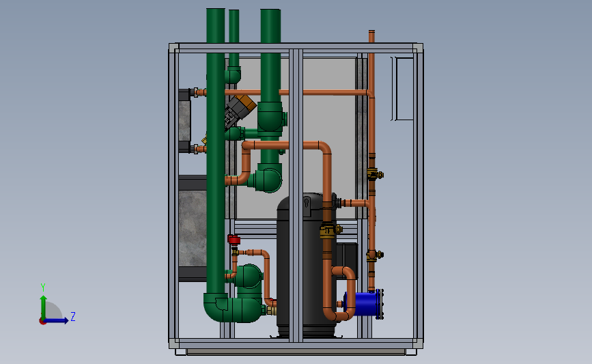The height and width of the screenshot is (364, 592).
Task: Select the copper U-bend beside the blue vessel
Action: tap(343, 294)
